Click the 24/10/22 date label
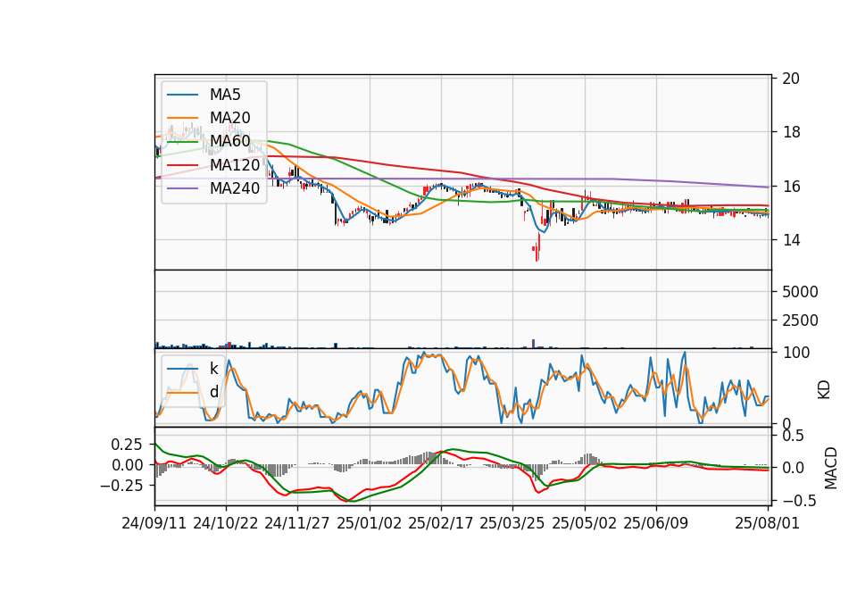 pos(226,523)
